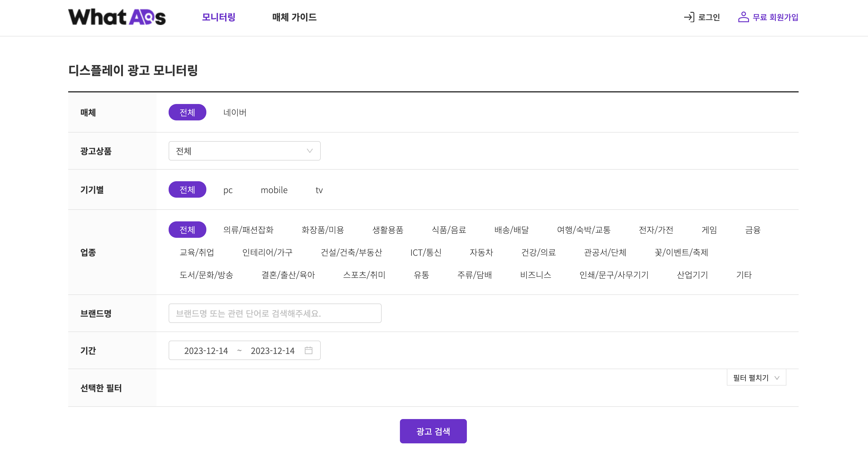Select mobile device filter
Viewport: 868px width, 461px height.
coord(274,190)
